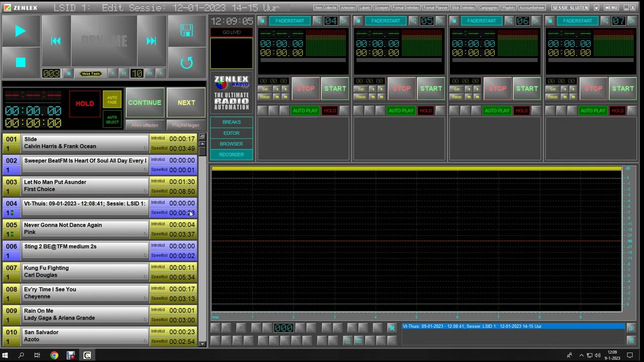Toggle HOLD on player 05
The width and height of the screenshot is (644, 362).
click(x=426, y=111)
